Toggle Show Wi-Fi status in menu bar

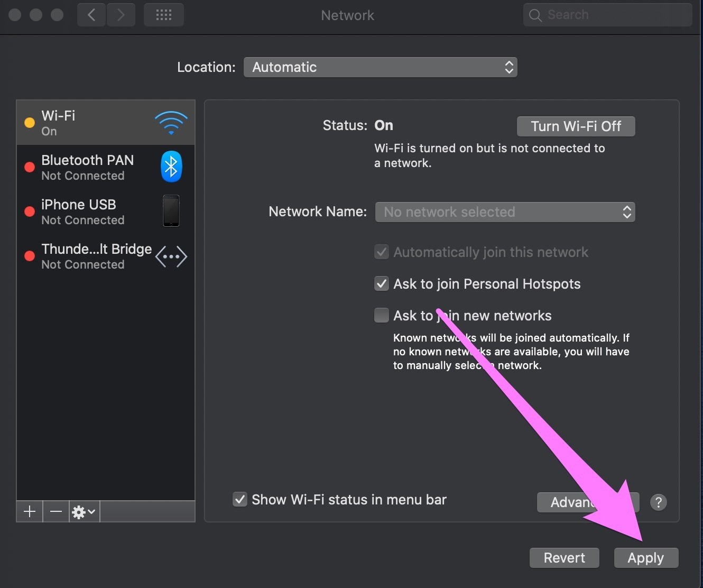pyautogui.click(x=240, y=499)
